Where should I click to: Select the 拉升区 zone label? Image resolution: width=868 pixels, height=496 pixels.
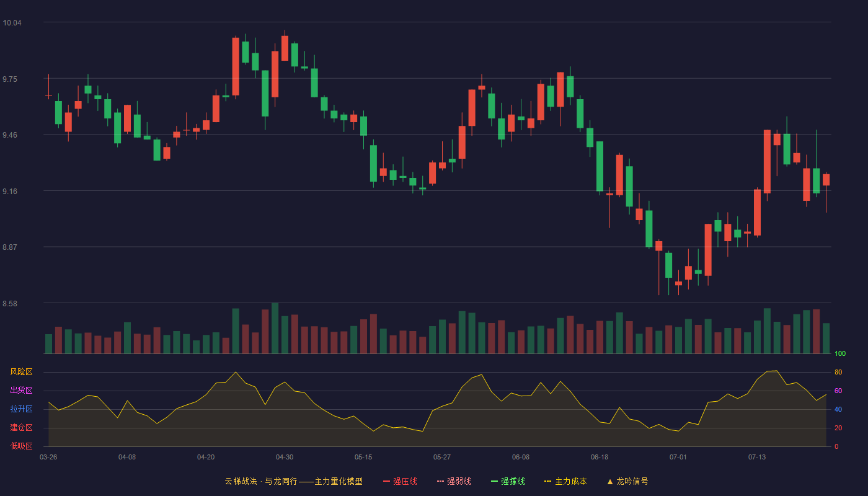coord(21,409)
